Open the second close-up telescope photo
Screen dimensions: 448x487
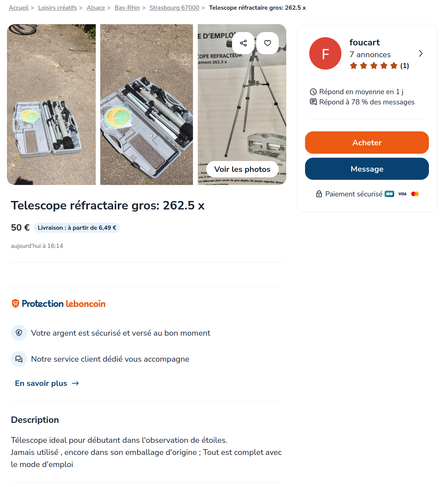point(147,104)
